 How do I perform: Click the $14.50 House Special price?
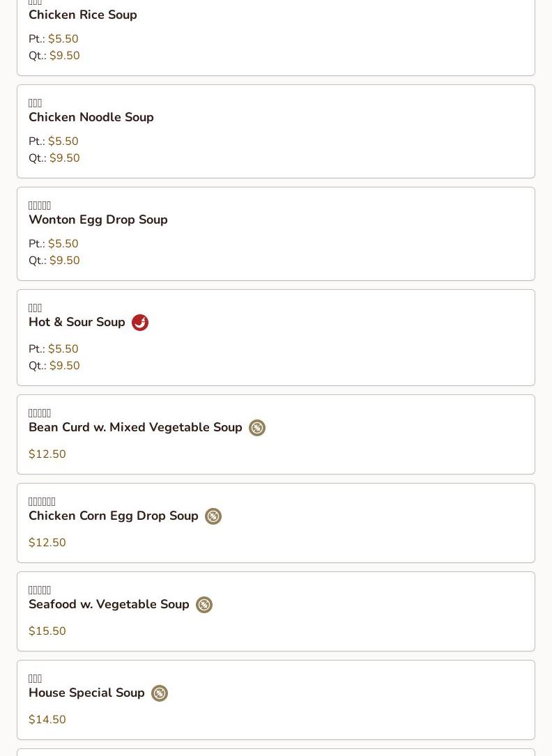point(47,720)
